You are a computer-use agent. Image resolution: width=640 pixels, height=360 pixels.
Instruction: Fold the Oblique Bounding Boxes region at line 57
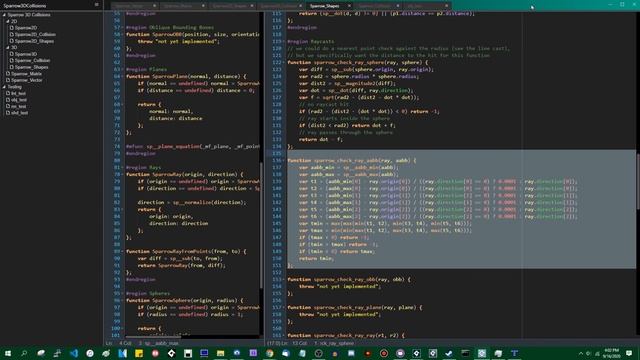[122, 27]
